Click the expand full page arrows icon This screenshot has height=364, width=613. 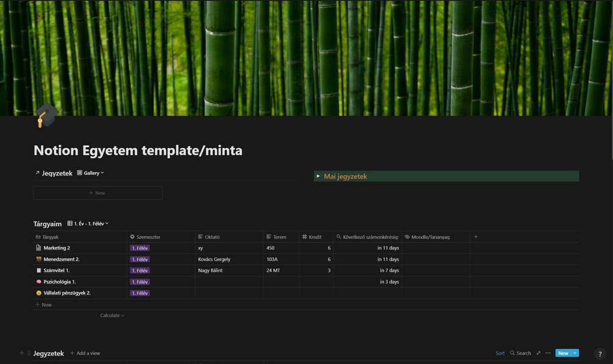coord(539,353)
